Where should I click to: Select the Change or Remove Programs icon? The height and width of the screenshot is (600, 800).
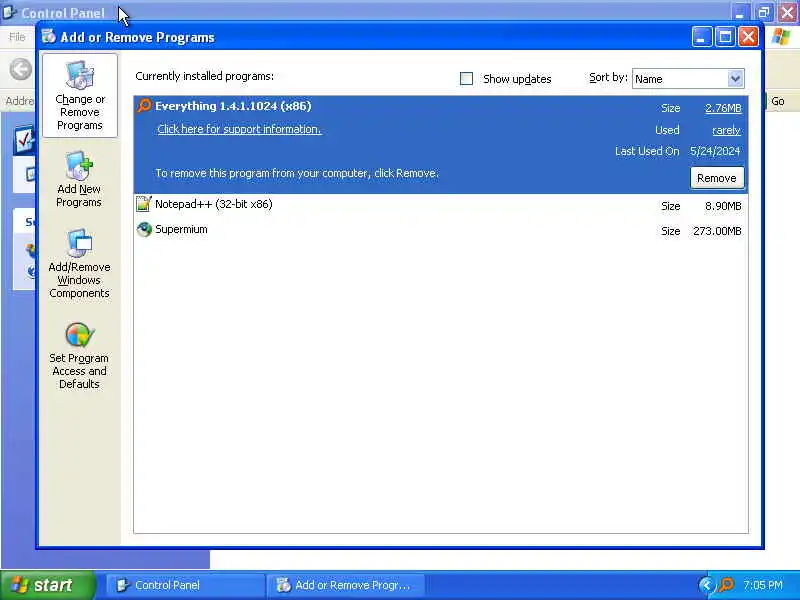80,95
